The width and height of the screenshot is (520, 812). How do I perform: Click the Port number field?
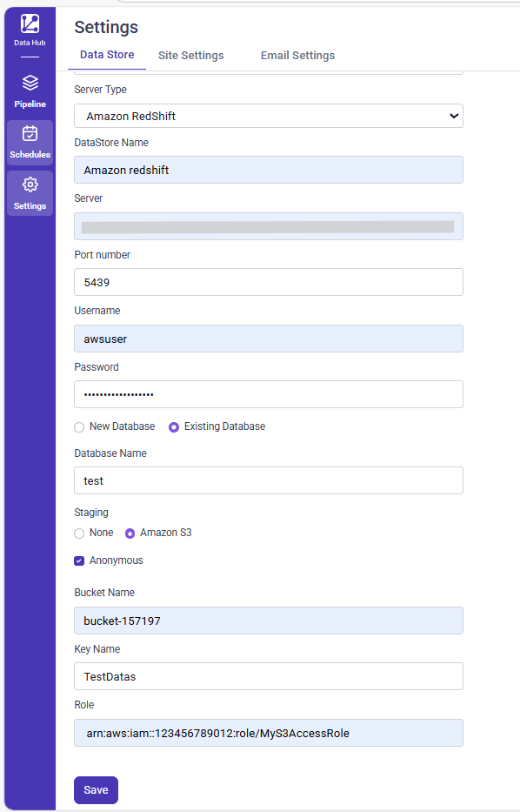[269, 282]
